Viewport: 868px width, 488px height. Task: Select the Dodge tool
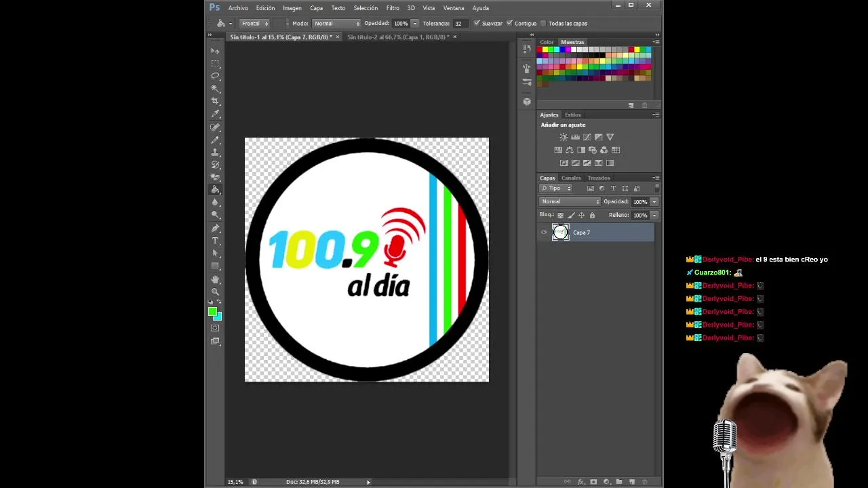coord(215,215)
